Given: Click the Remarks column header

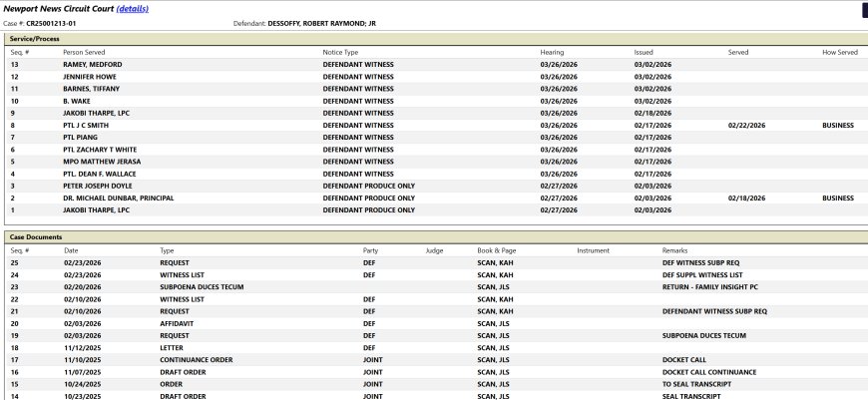Looking at the screenshot, I should 674,250.
